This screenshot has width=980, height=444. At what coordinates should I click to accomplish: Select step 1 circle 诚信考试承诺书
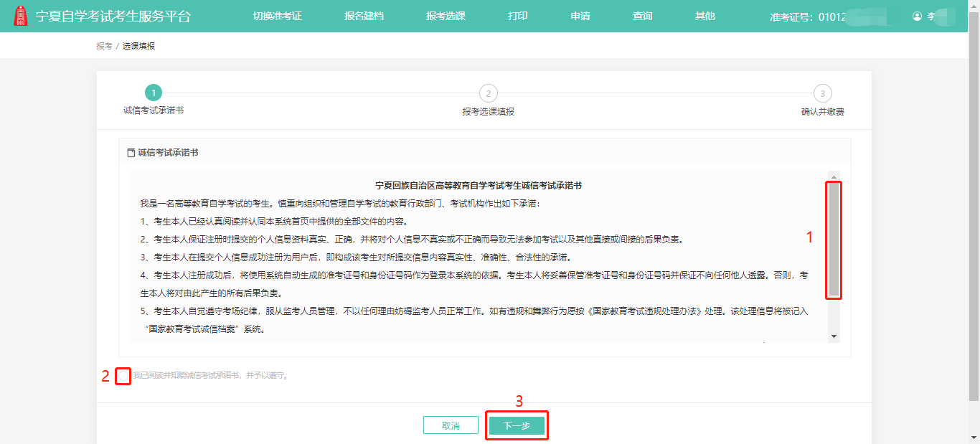[x=153, y=93]
